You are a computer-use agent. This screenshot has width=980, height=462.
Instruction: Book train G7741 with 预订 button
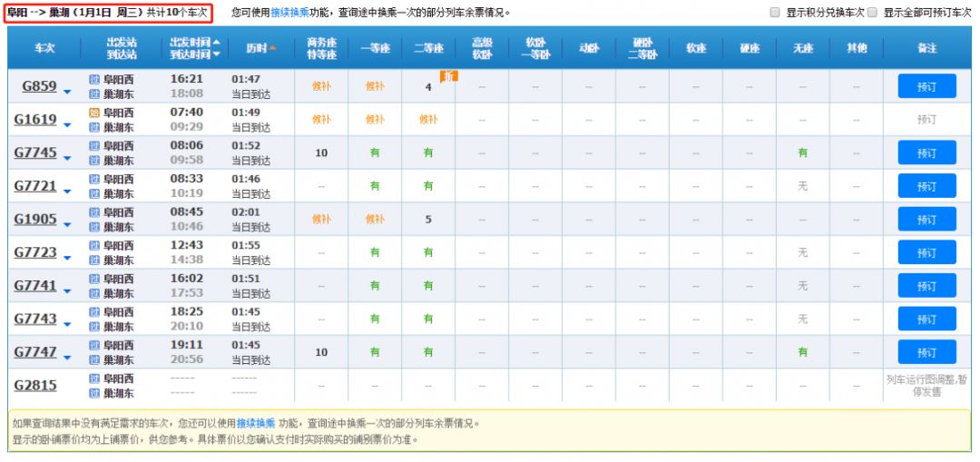click(x=926, y=285)
